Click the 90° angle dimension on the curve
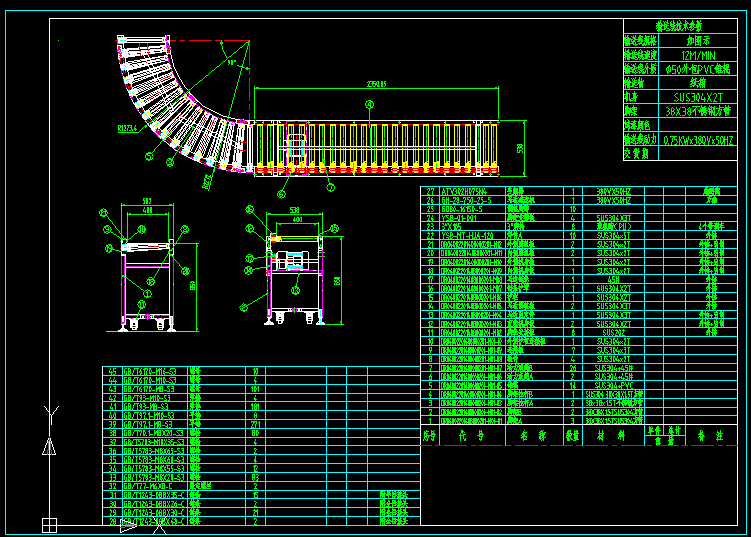 coord(232,62)
